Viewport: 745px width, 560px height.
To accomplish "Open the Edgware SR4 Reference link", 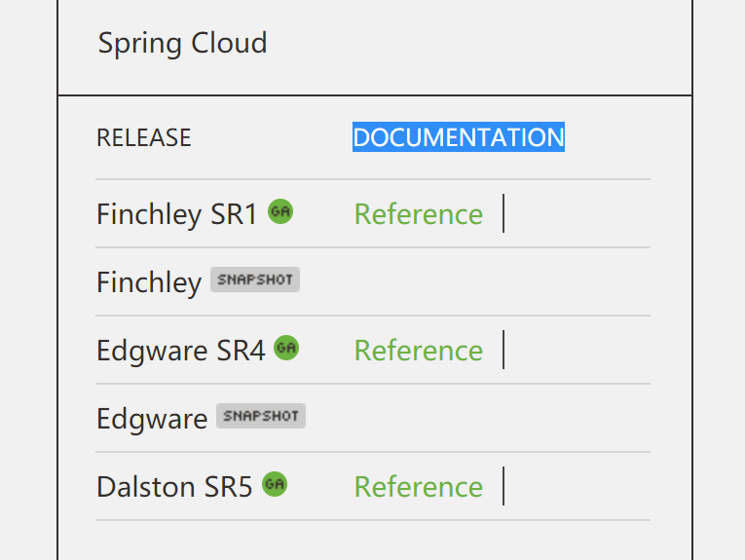I will click(x=419, y=351).
